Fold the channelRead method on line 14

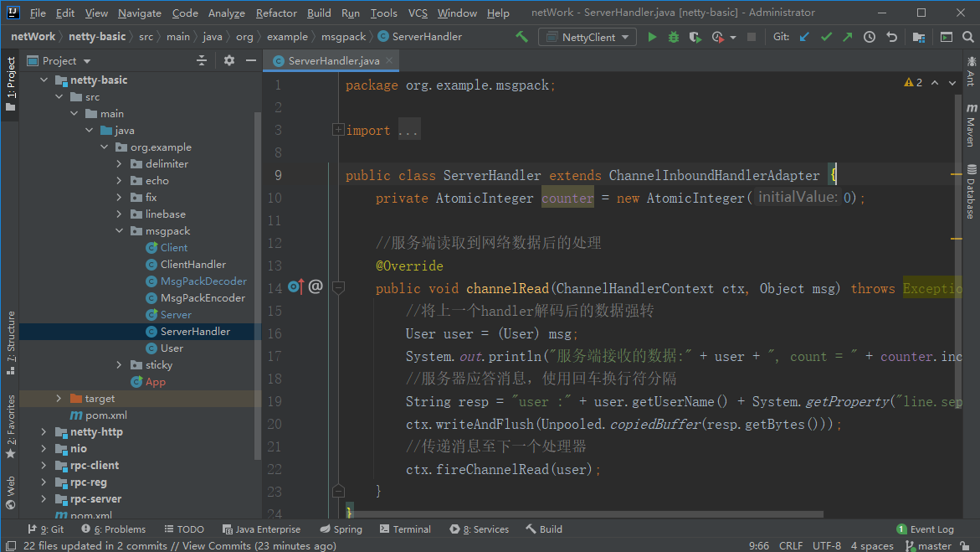[x=338, y=288]
